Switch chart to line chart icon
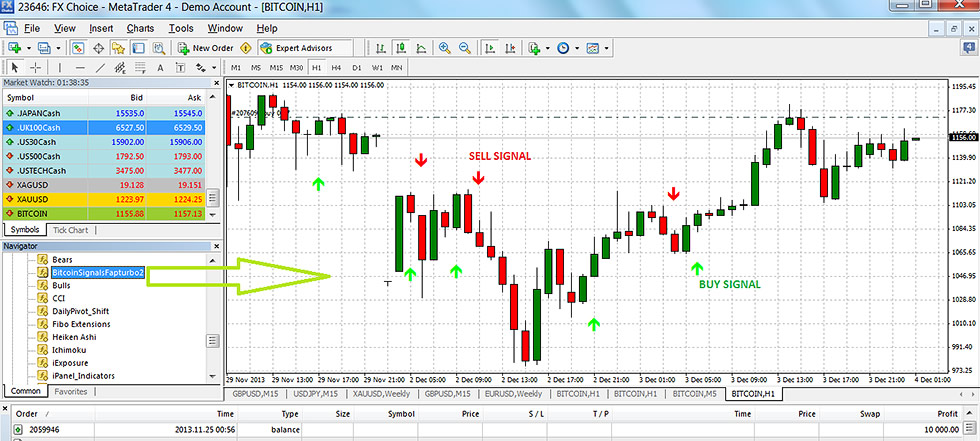The height and width of the screenshot is (441, 980). click(x=421, y=48)
